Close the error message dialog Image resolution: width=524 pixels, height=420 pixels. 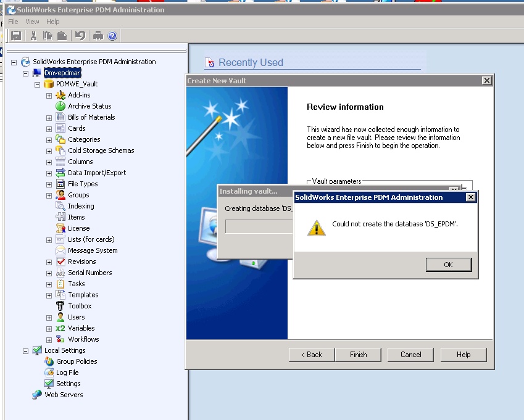point(470,197)
